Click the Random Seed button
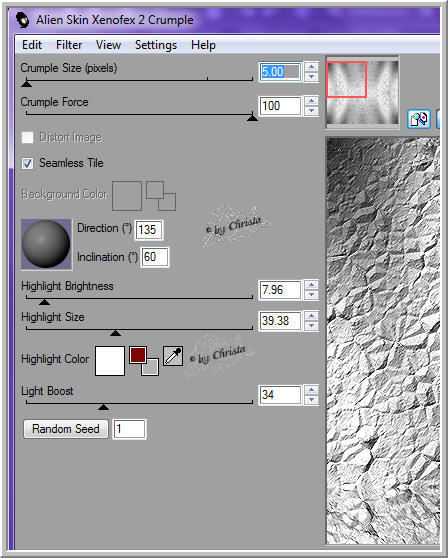 click(x=66, y=429)
